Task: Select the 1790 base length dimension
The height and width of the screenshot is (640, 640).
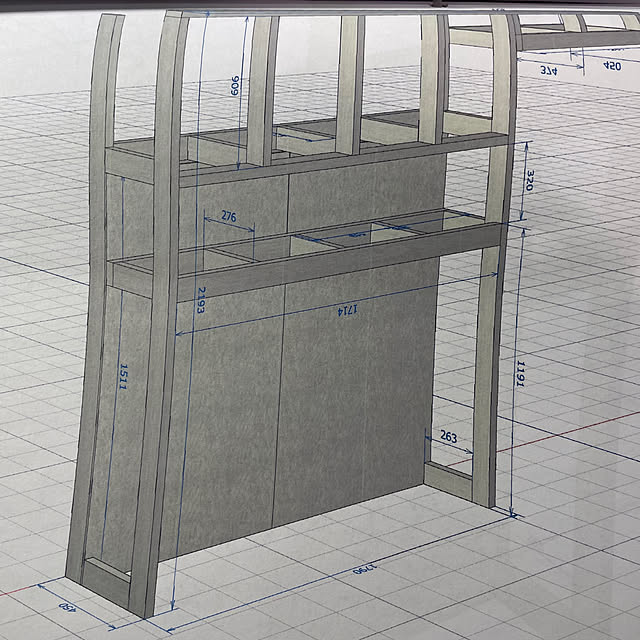Action: click(x=365, y=569)
